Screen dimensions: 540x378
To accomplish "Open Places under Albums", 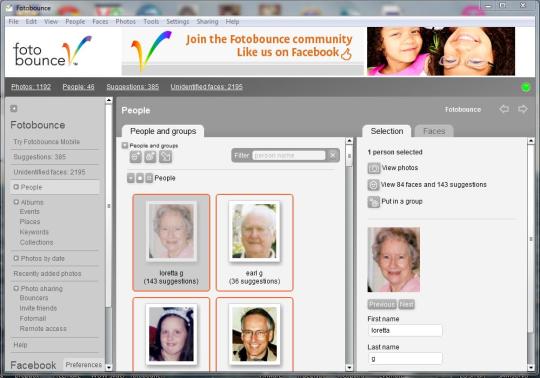I will point(30,222).
